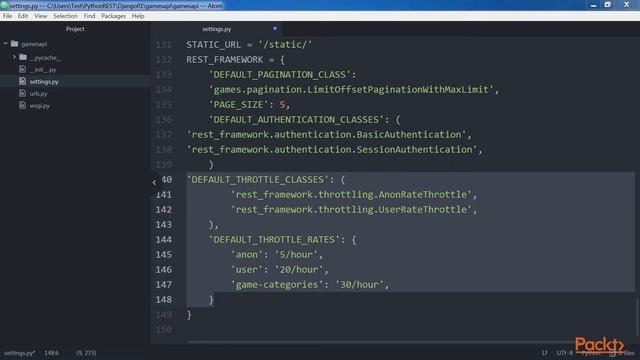Click the file icon beside wsgi.py
Viewport: 640px width, 360px height.
tap(22, 105)
